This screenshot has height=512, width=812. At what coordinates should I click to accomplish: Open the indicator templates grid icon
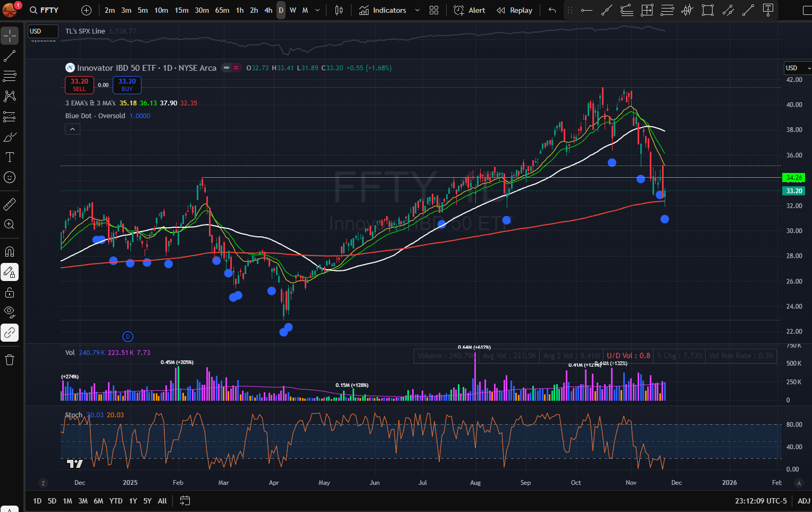coord(434,10)
